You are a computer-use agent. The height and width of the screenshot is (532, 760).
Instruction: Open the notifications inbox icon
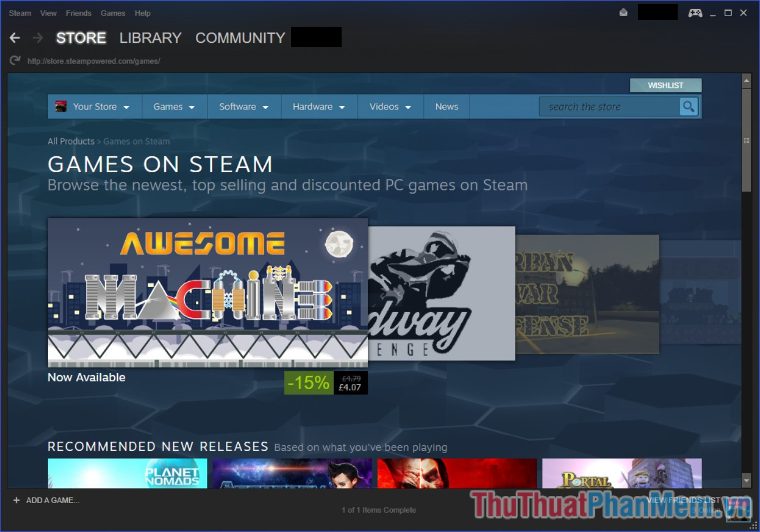(x=623, y=13)
